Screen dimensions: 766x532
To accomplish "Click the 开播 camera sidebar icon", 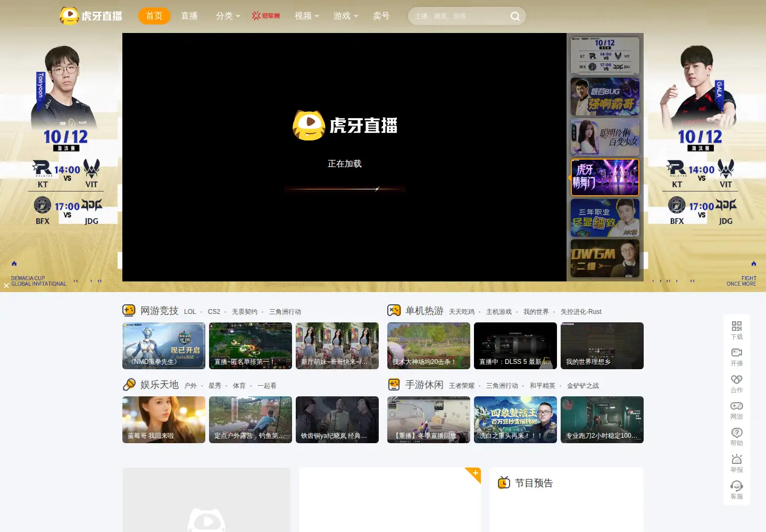I will point(737,353).
